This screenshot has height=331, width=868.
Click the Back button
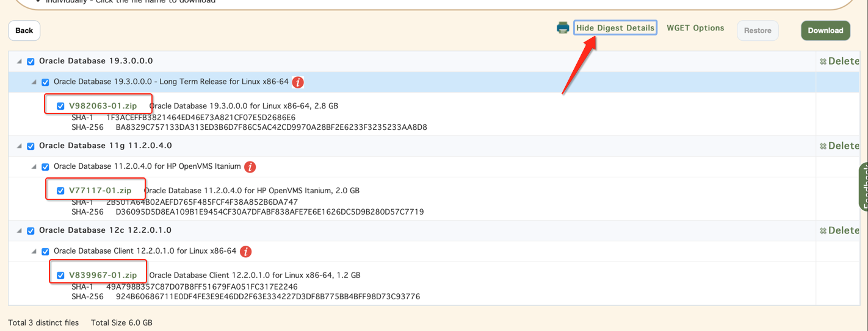coord(24,30)
